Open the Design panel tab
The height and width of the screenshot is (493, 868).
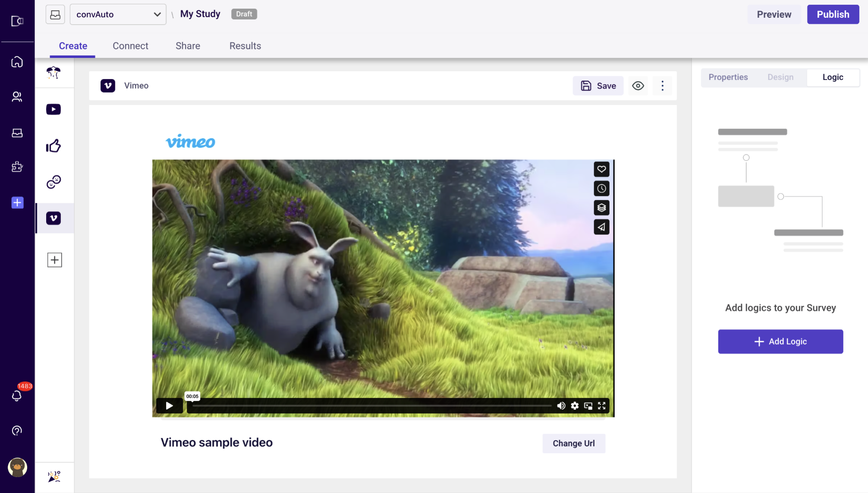click(780, 77)
